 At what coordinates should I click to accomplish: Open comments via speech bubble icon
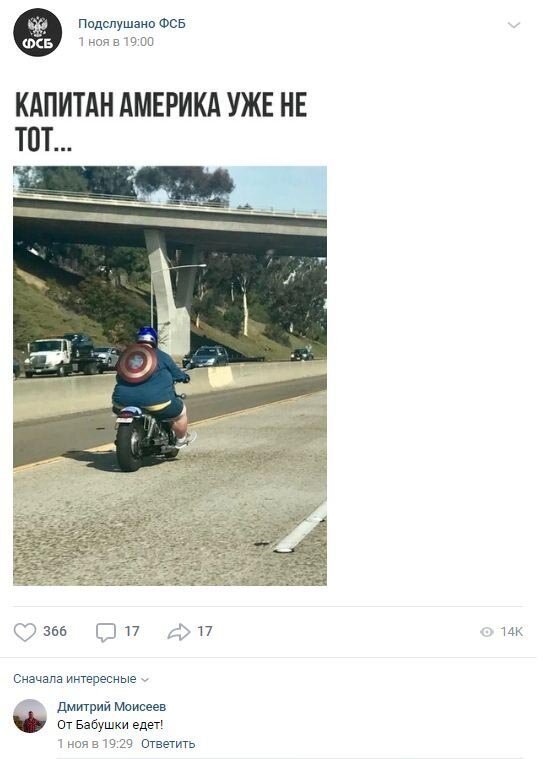click(106, 632)
